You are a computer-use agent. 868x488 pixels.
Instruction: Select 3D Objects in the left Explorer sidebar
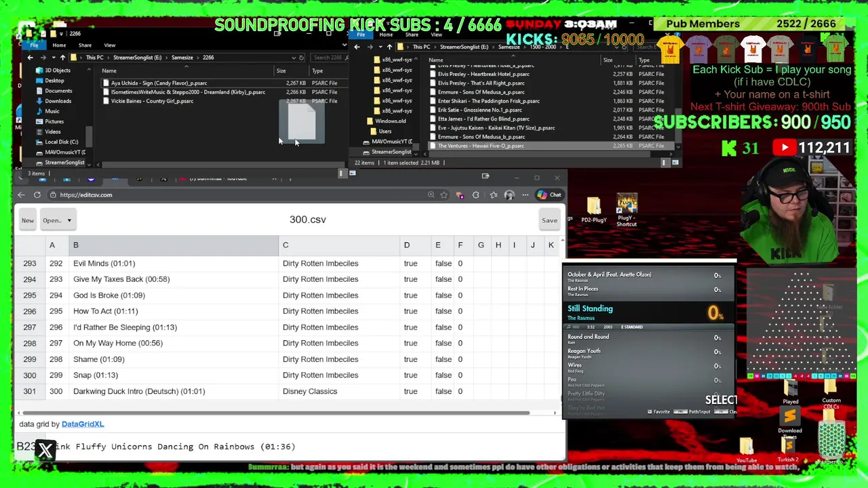(x=57, y=70)
